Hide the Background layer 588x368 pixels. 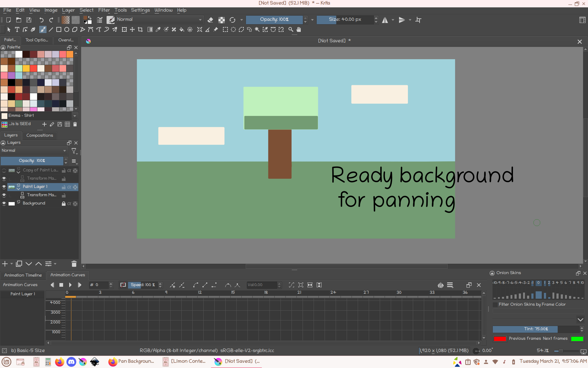click(4, 204)
